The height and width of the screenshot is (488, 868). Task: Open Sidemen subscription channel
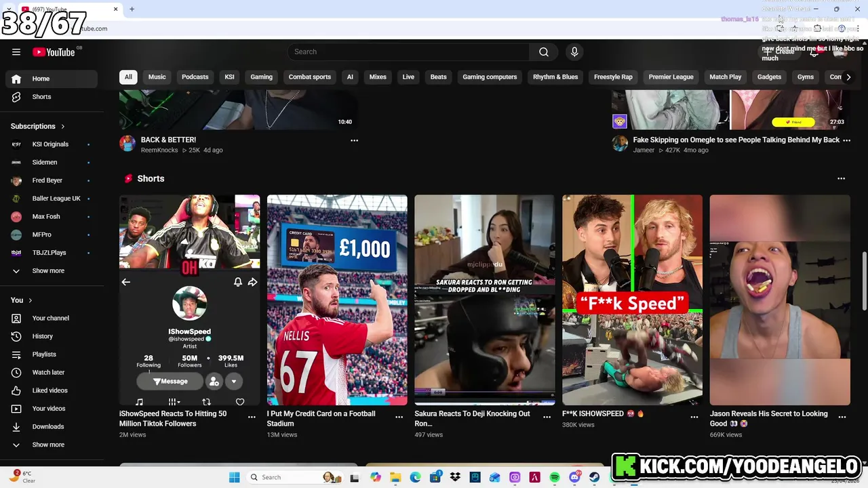click(x=52, y=163)
